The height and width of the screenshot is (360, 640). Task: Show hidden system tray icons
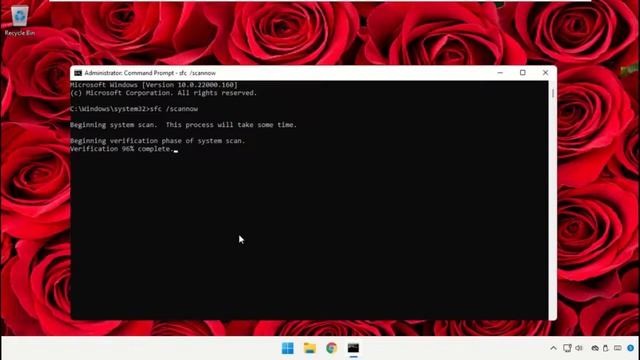(553, 348)
